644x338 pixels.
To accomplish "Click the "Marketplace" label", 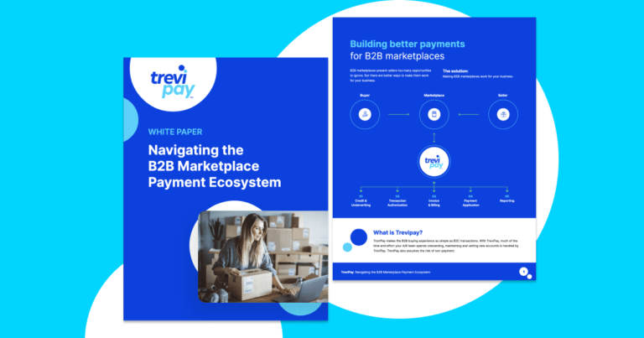I will (434, 96).
